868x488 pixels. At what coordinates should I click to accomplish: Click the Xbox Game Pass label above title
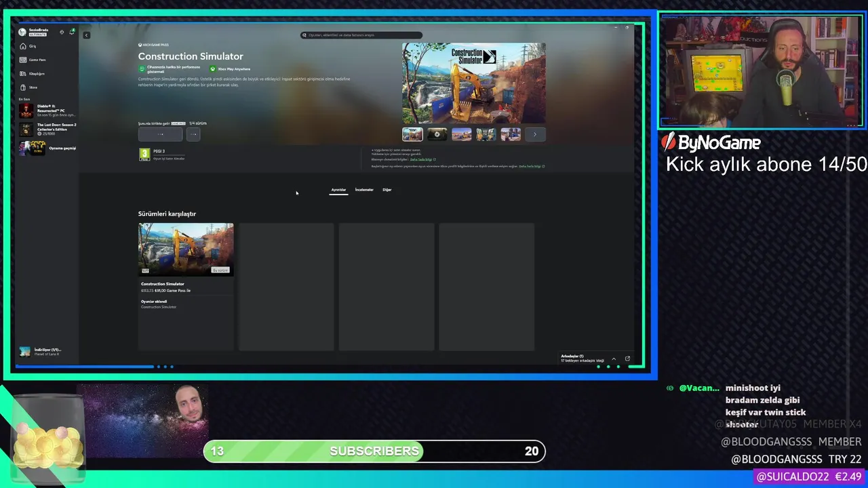pyautogui.click(x=154, y=45)
